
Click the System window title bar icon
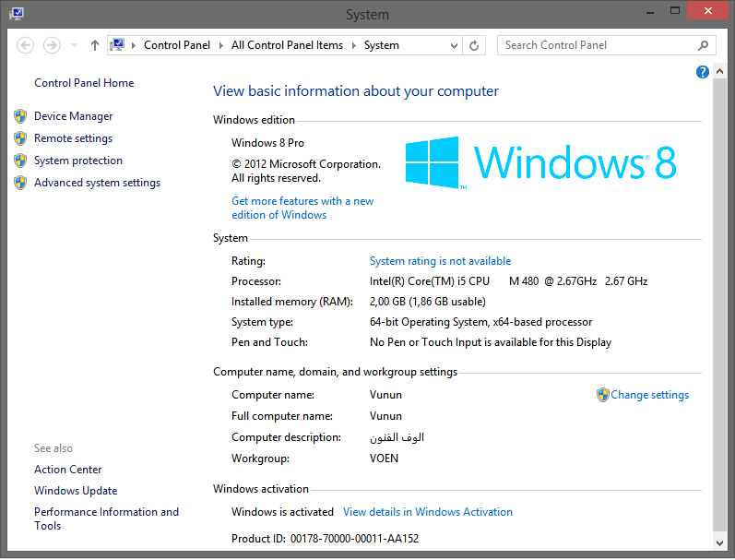pos(17,13)
